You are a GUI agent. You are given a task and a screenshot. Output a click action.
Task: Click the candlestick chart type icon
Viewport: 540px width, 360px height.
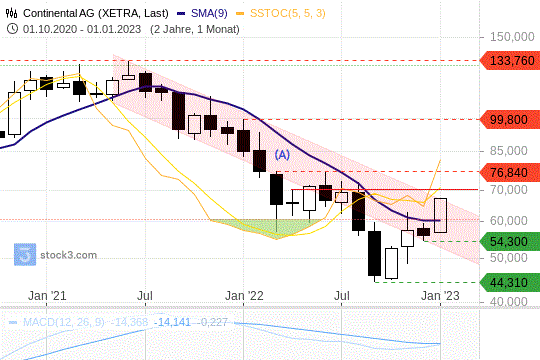(x=11, y=13)
